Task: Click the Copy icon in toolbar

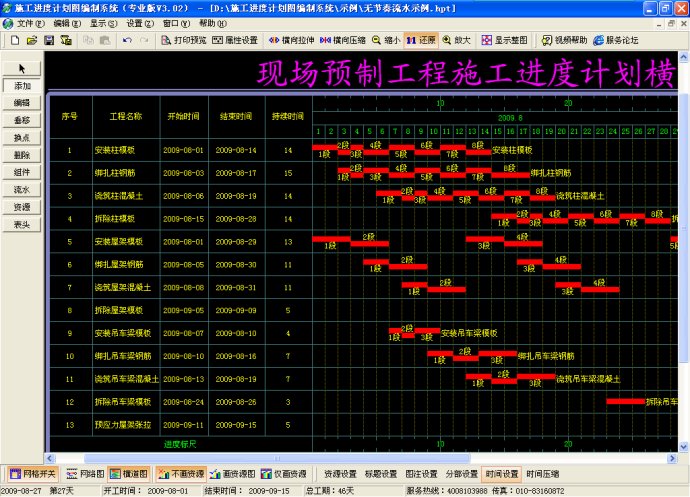Action: (88, 40)
